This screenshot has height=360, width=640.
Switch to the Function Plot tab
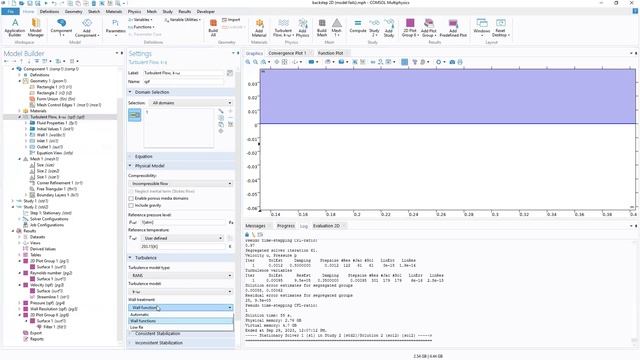[331, 53]
